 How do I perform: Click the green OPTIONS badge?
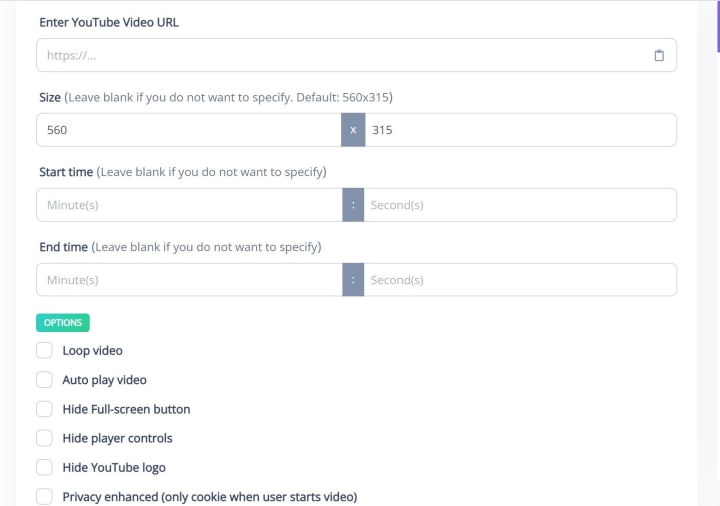point(63,323)
